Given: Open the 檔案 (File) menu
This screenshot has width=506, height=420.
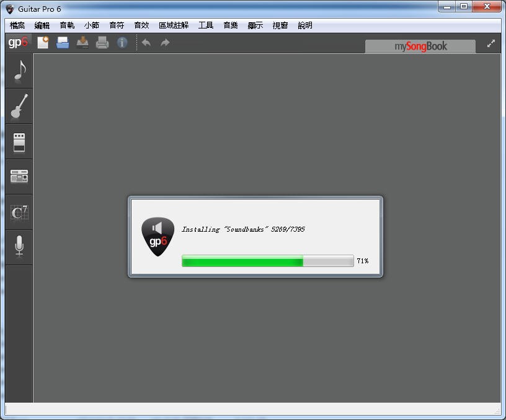Looking at the screenshot, I should coord(17,25).
